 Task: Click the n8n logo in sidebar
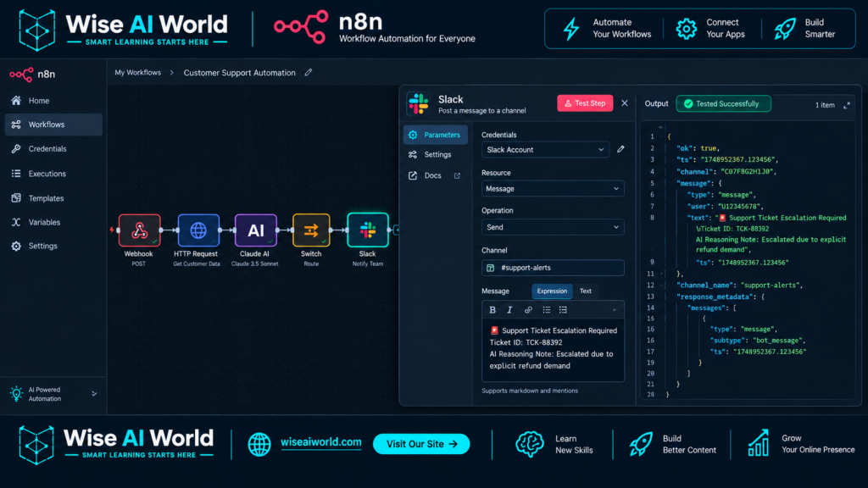32,75
